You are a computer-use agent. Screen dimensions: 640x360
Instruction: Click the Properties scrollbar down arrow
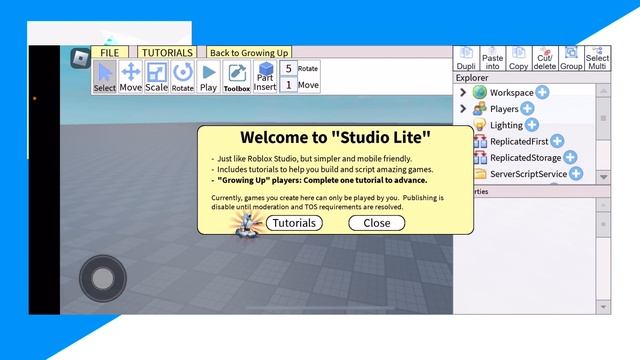(603, 307)
